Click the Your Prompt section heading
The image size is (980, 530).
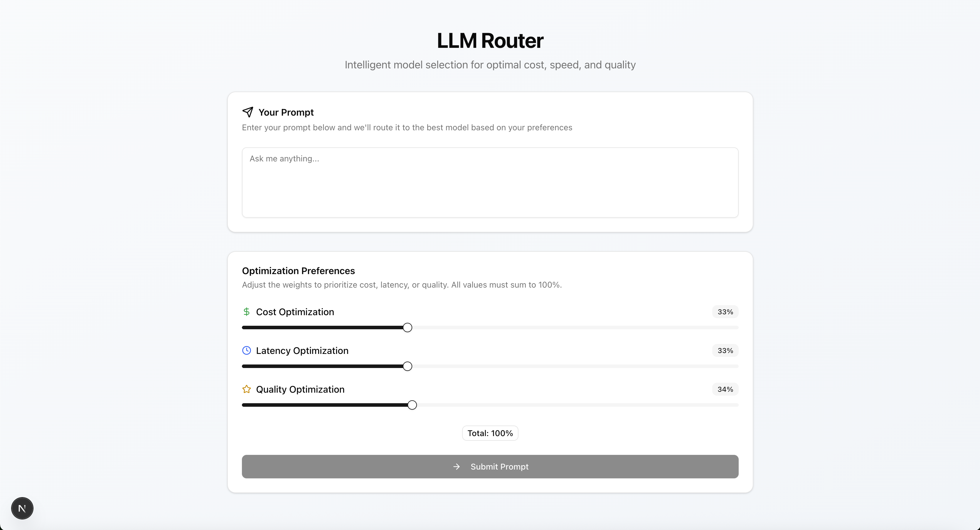[286, 112]
